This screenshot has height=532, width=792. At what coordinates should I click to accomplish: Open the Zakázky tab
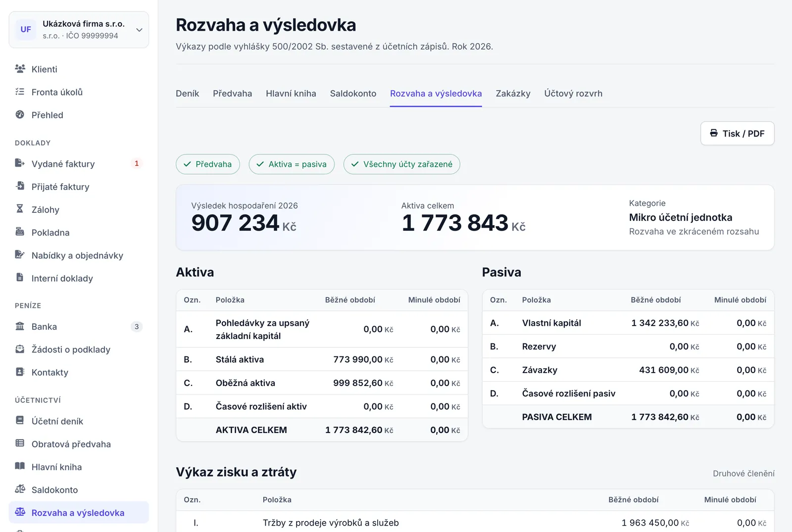pyautogui.click(x=513, y=94)
